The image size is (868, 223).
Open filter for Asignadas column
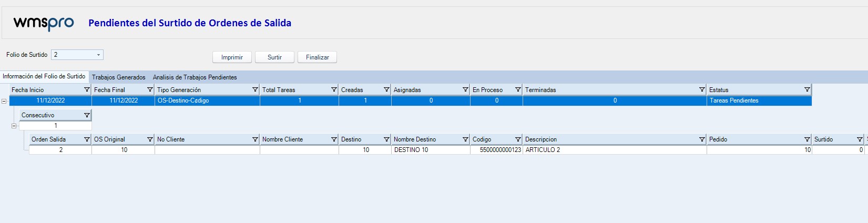tap(465, 90)
